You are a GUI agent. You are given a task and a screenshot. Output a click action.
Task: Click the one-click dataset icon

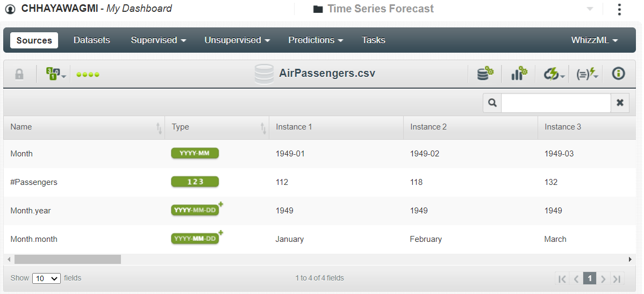coord(485,74)
